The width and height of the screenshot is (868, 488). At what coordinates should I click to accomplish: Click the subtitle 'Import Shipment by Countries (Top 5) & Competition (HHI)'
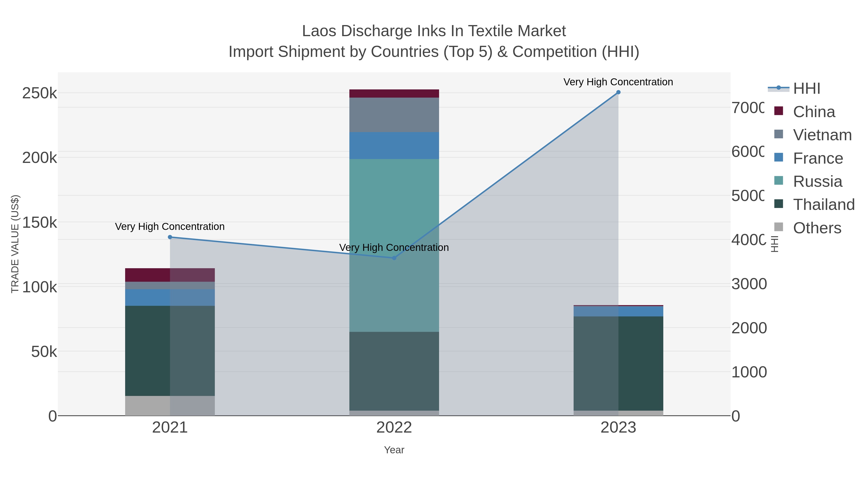pyautogui.click(x=434, y=52)
